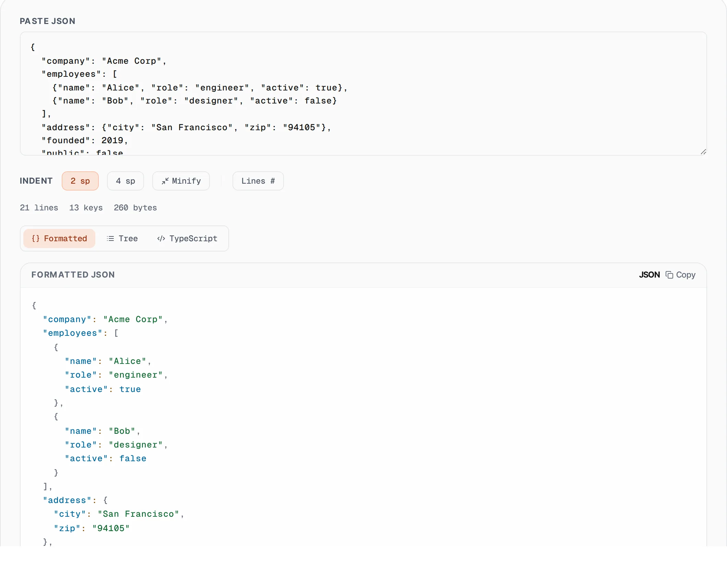Select the 4 sp indent option
Screen dimensions: 727x588
[125, 181]
